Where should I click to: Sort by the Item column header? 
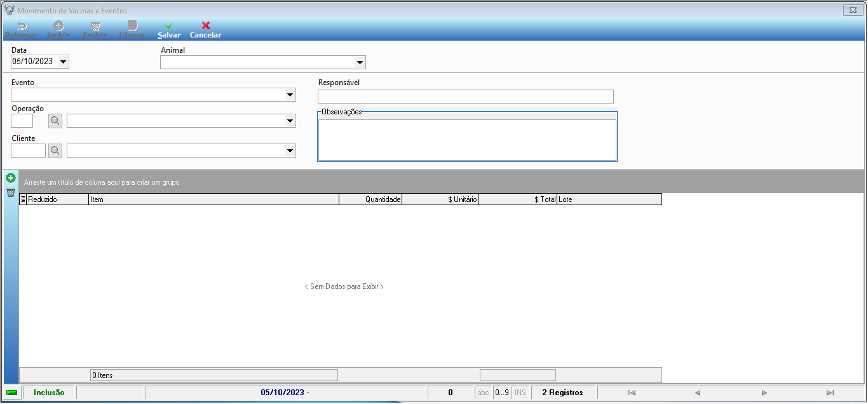coord(214,199)
